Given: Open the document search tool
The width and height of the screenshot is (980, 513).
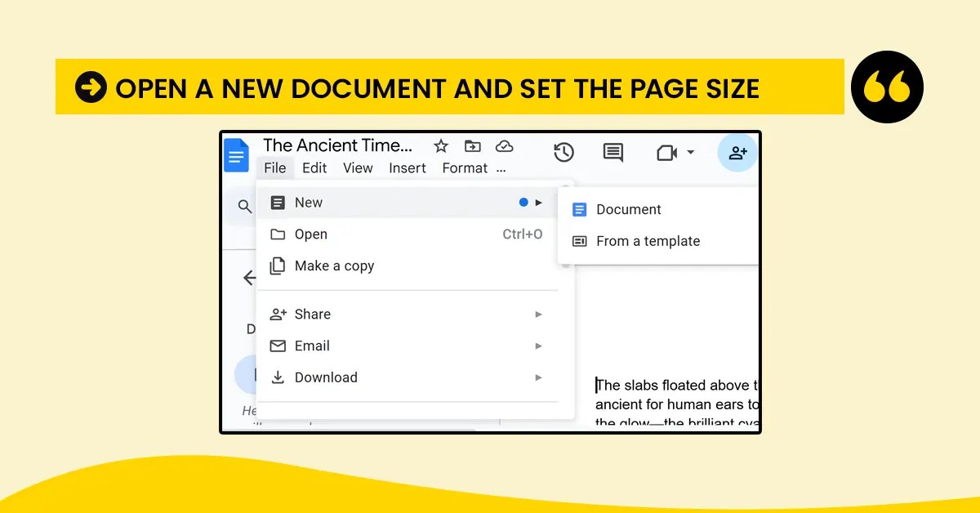Looking at the screenshot, I should point(243,207).
